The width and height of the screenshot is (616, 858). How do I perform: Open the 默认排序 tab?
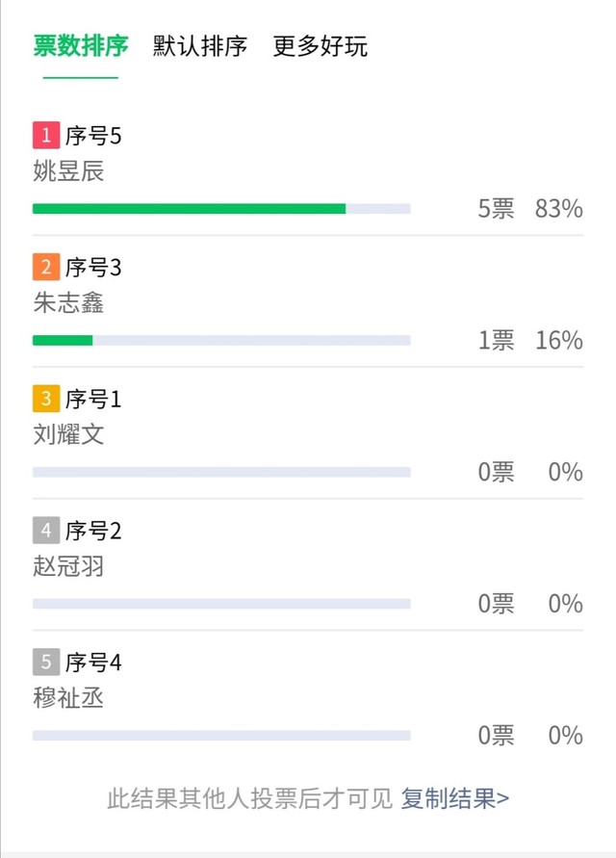pyautogui.click(x=200, y=46)
